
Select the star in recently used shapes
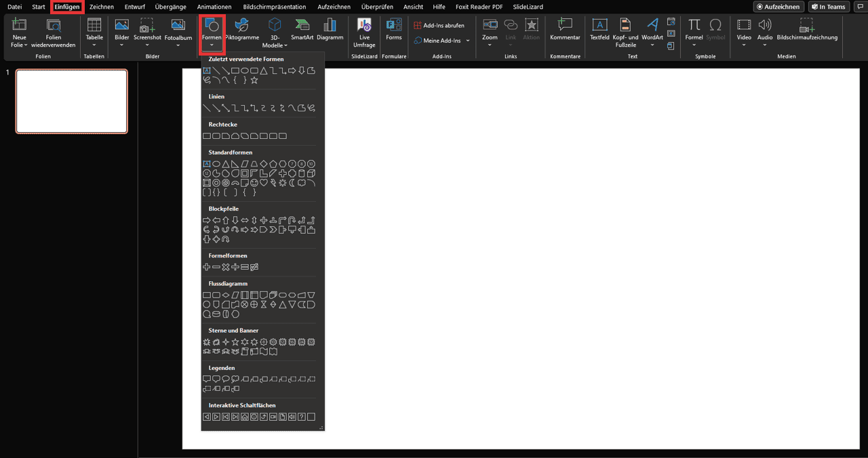pos(254,80)
